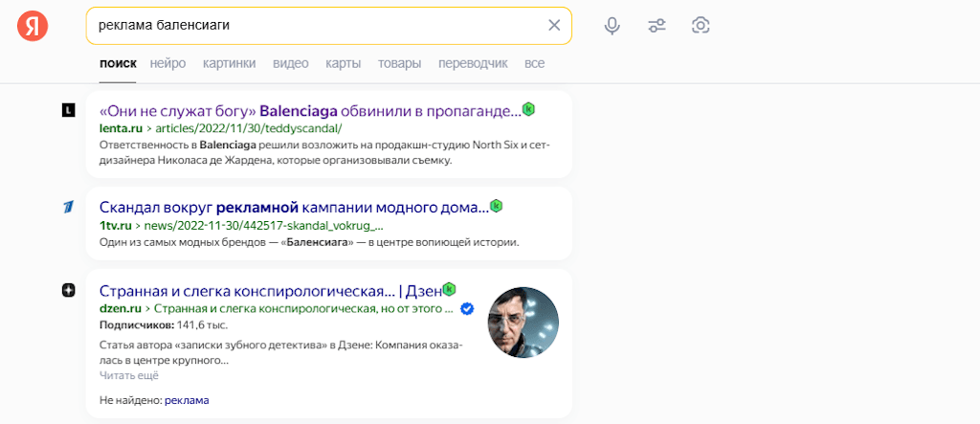Click the Dzen author portrait thumbnail
This screenshot has height=424, width=980.
tap(523, 324)
